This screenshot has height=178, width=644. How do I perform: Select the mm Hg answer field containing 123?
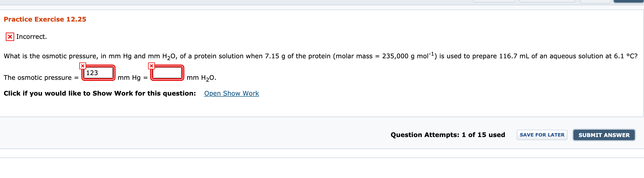click(98, 73)
